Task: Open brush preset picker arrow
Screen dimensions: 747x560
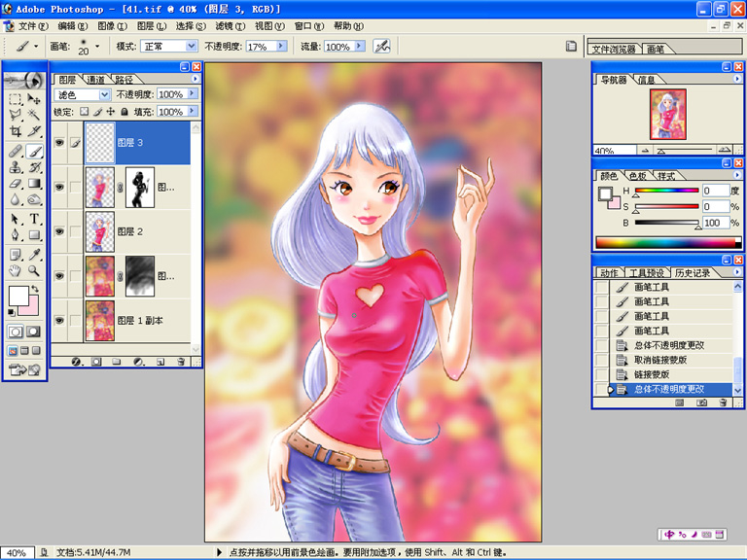Action: (97, 47)
